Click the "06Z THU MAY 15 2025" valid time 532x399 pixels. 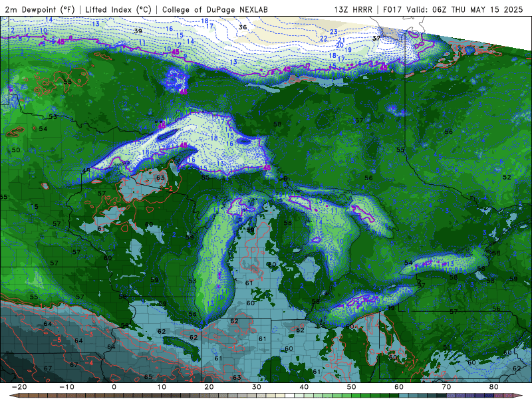[477, 9]
